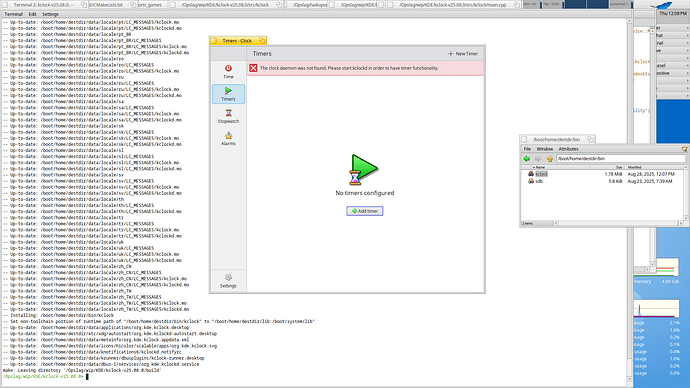Viewport: 690px width, 388px height.
Task: Select the sdb file name
Action: 539,181
